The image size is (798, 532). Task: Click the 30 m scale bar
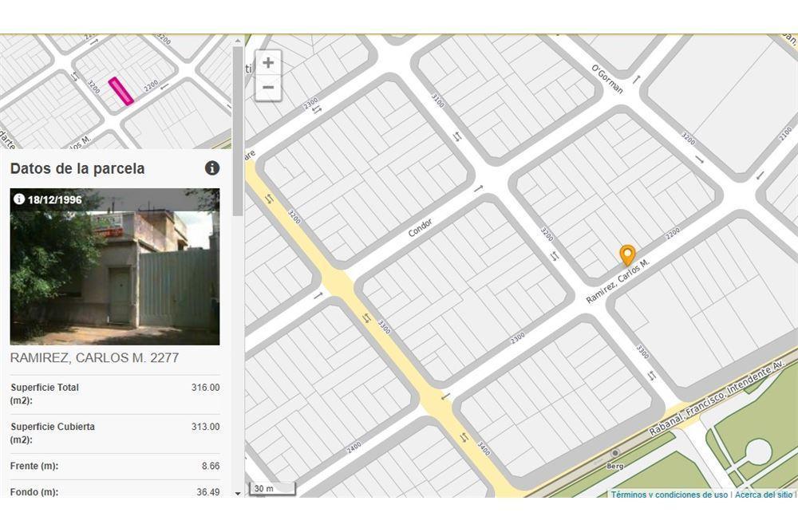coord(272,489)
